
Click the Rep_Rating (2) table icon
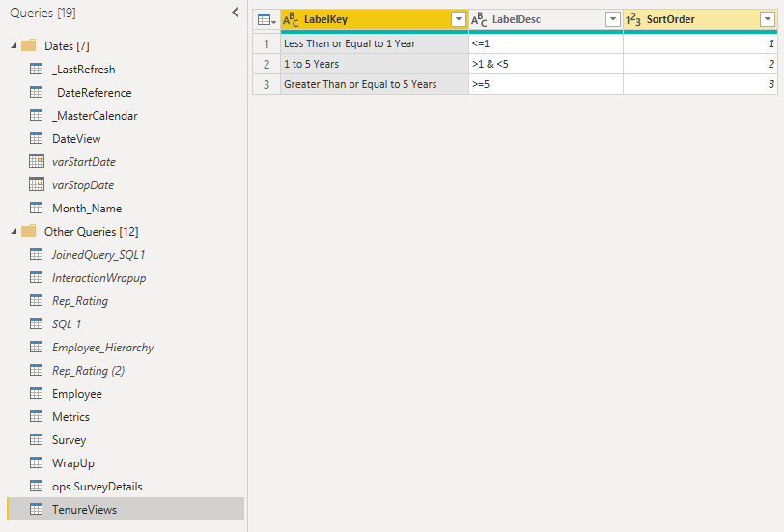37,370
